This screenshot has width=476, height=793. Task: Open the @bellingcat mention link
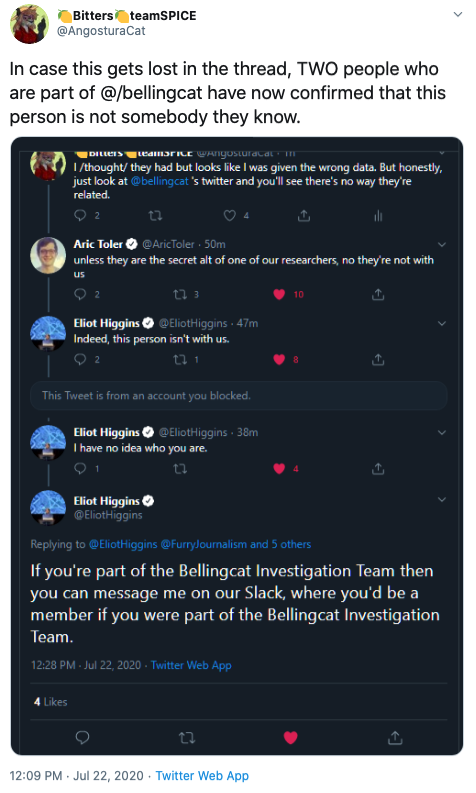159,181
